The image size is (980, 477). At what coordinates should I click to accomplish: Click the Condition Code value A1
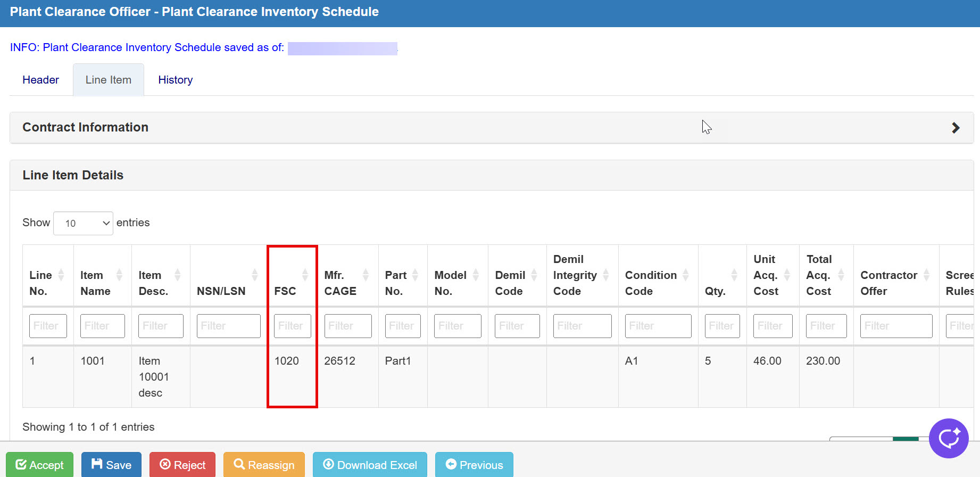pyautogui.click(x=632, y=361)
